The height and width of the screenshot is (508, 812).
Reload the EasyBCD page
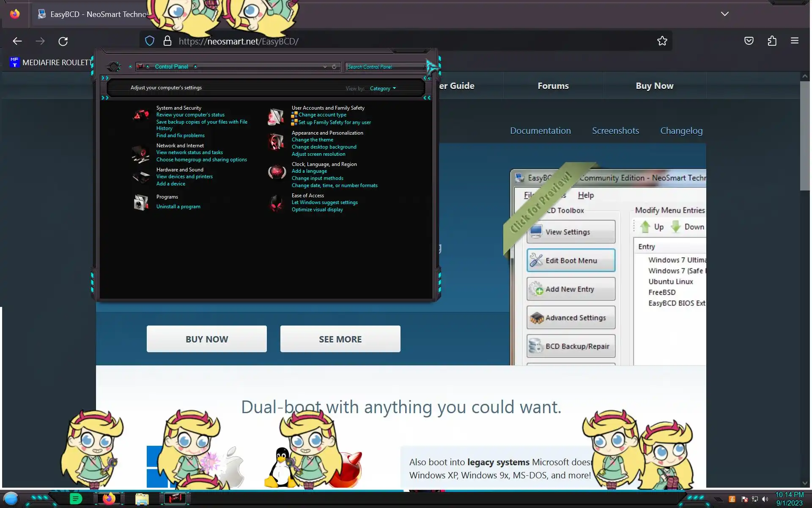pyautogui.click(x=63, y=41)
